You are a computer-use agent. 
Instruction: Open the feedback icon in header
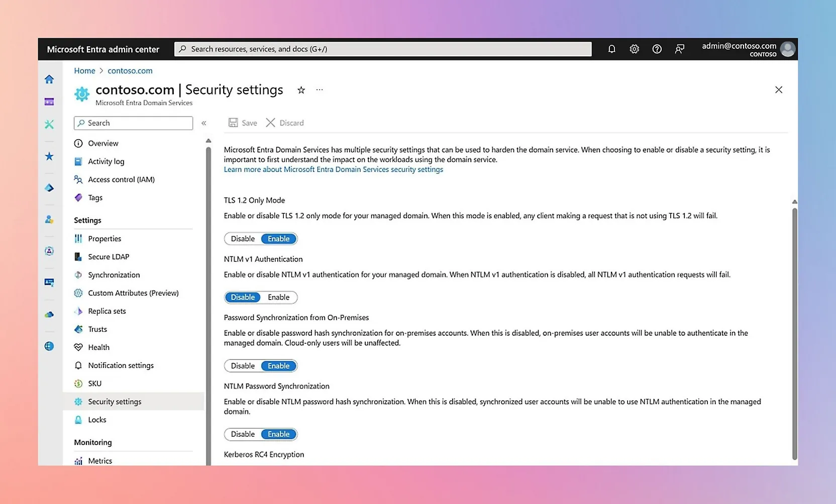point(679,49)
